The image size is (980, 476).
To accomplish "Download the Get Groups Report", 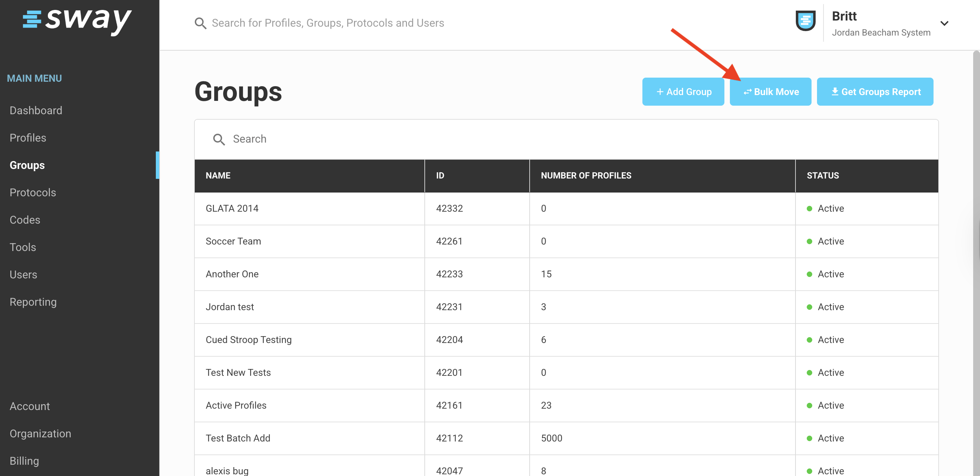I will tap(875, 92).
